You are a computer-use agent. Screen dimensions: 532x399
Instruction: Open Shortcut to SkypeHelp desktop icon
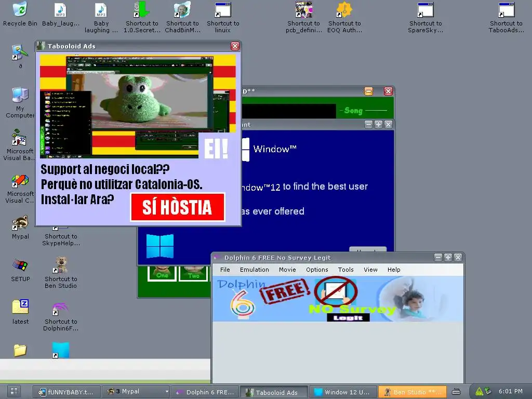point(61,240)
